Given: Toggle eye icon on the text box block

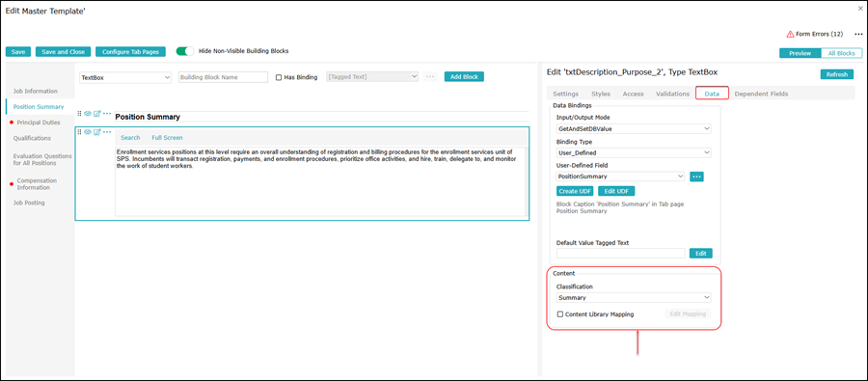Looking at the screenshot, I should 88,132.
